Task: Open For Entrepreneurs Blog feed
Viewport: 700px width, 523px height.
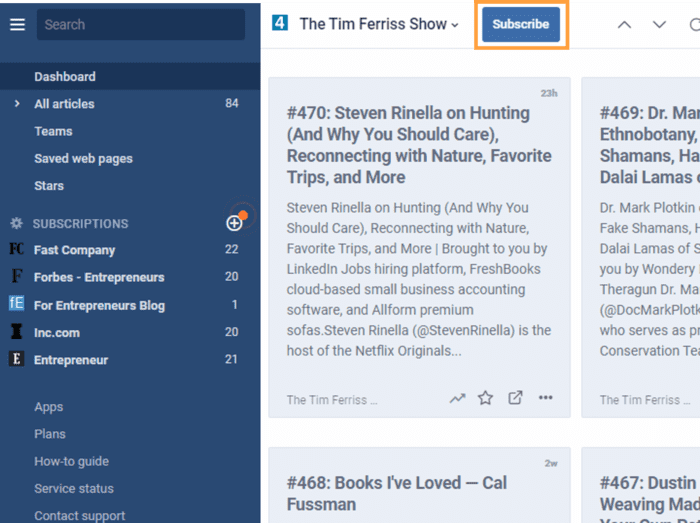Action: pos(100,306)
